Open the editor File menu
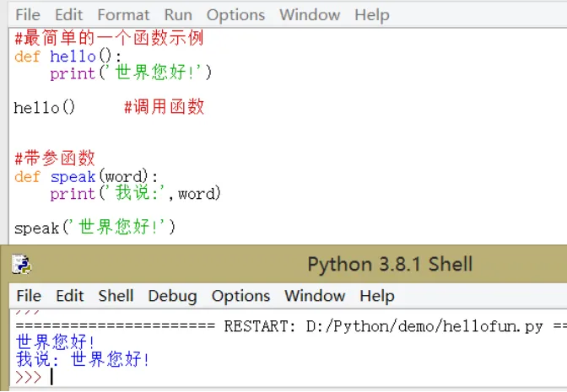 28,15
